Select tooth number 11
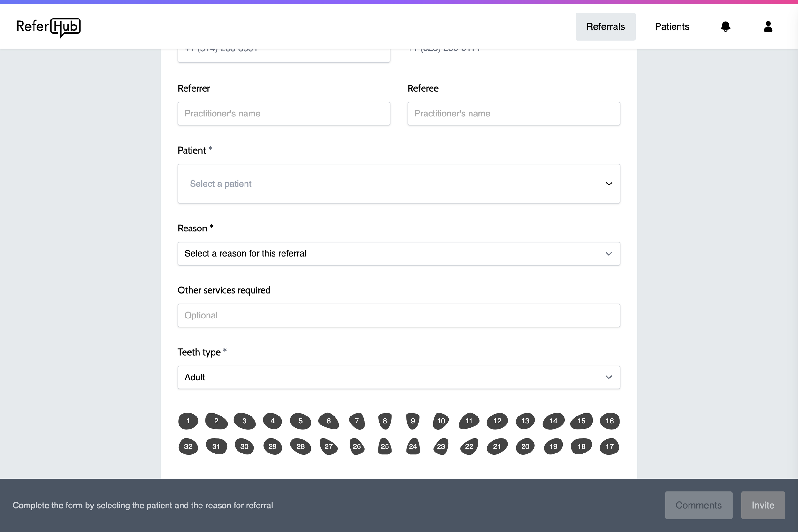This screenshot has height=532, width=798. click(469, 421)
